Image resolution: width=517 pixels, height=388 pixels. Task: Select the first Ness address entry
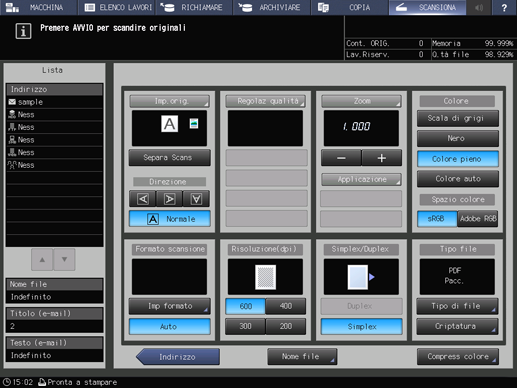[54, 115]
